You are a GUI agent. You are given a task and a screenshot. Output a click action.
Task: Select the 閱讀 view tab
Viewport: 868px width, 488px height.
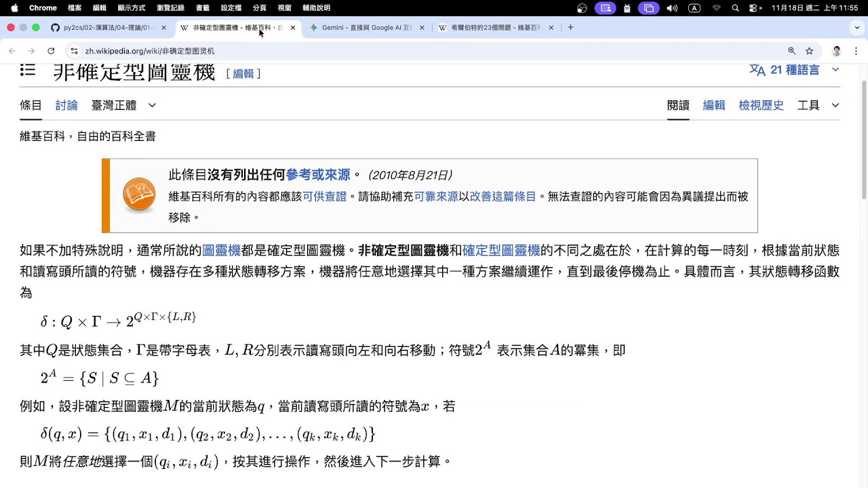click(678, 105)
